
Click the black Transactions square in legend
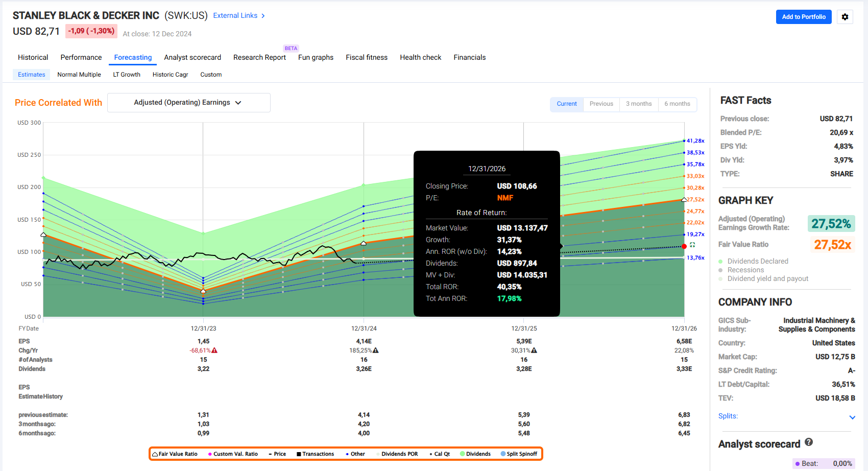coord(299,454)
